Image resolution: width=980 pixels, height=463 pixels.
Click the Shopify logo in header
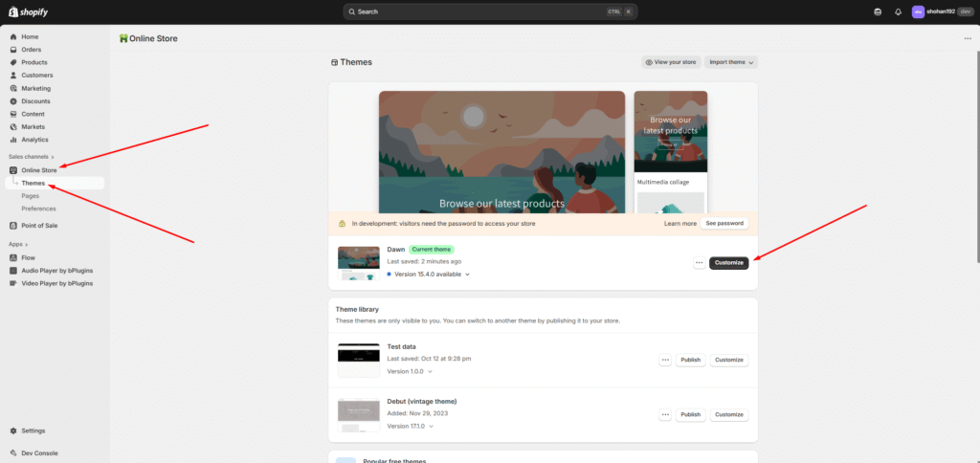click(x=28, y=11)
